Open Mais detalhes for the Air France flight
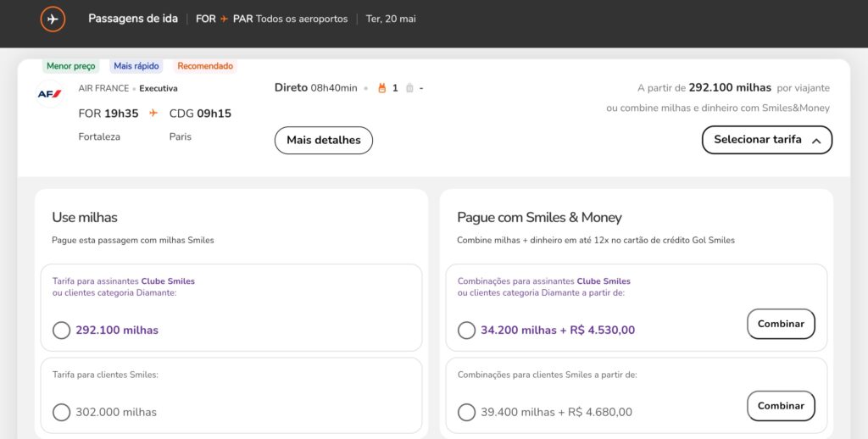The height and width of the screenshot is (439, 868). coord(323,140)
